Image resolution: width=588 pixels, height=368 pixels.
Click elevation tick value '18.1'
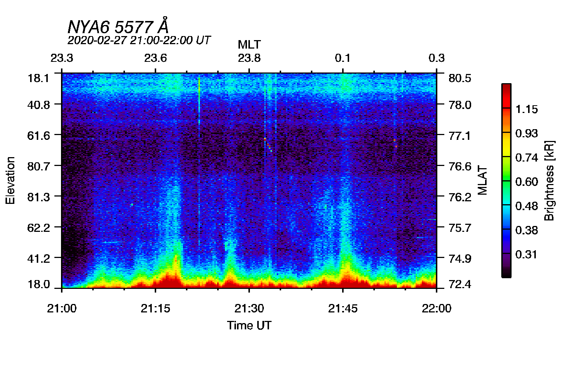pyautogui.click(x=39, y=78)
